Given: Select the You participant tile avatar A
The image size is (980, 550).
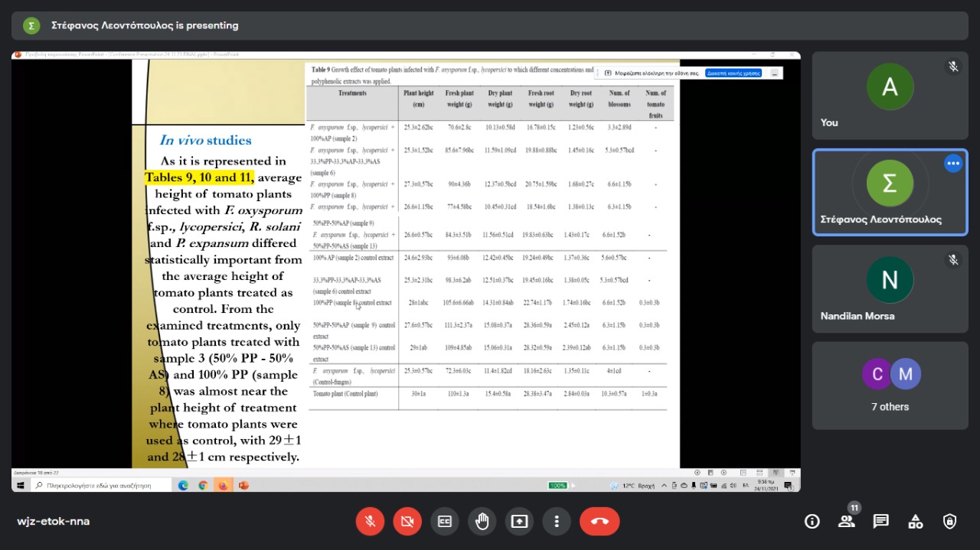Looking at the screenshot, I should [x=890, y=86].
